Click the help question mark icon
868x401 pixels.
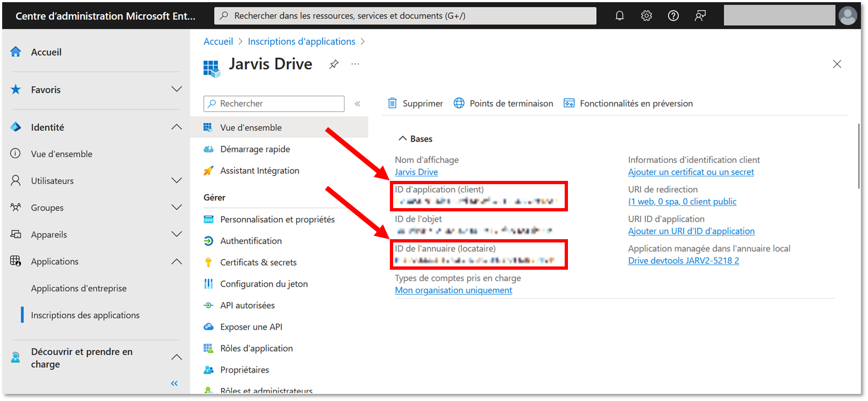[674, 16]
